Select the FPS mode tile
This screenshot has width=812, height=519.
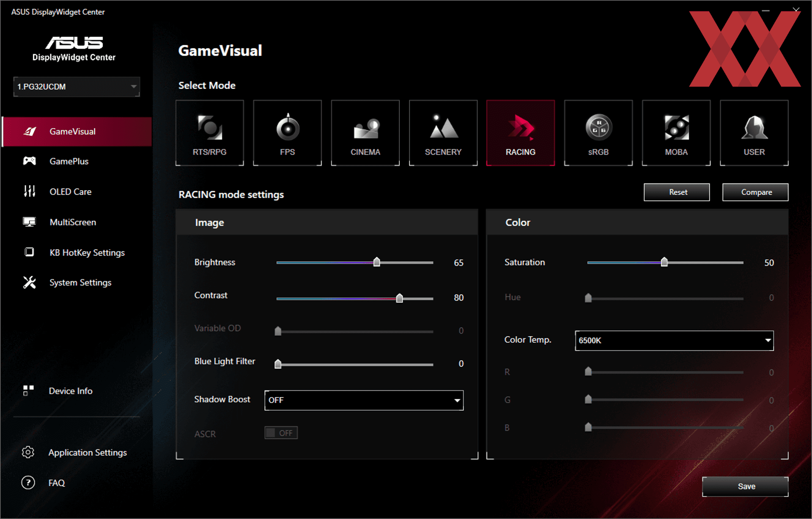tap(288, 133)
